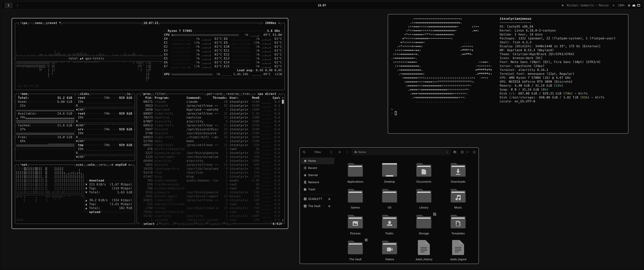This screenshot has height=270, width=644.
Task: Click the search-everywhere folder icon
Action: (x=455, y=152)
